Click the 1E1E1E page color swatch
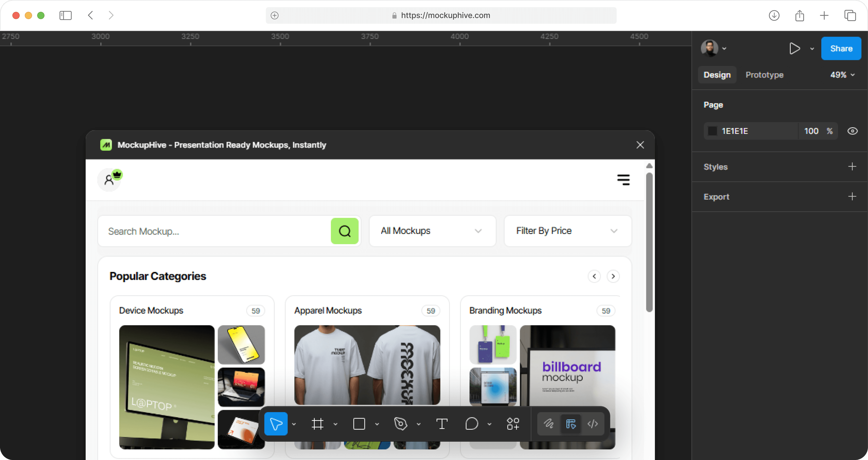The height and width of the screenshot is (460, 868). point(712,131)
